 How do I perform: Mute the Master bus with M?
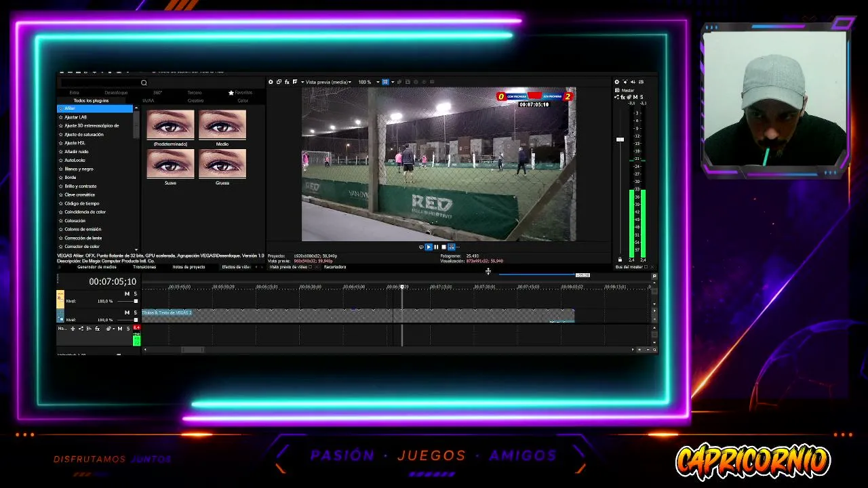[x=635, y=98]
